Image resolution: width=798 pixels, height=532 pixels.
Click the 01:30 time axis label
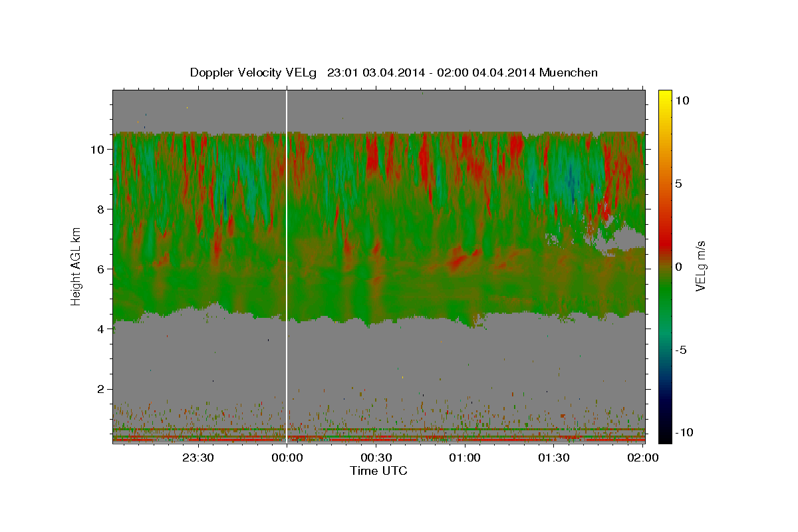(x=554, y=457)
